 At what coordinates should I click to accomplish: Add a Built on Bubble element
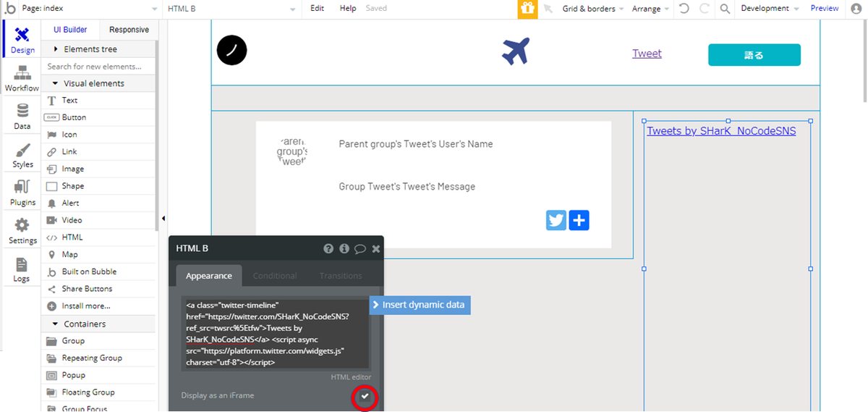(x=98, y=272)
